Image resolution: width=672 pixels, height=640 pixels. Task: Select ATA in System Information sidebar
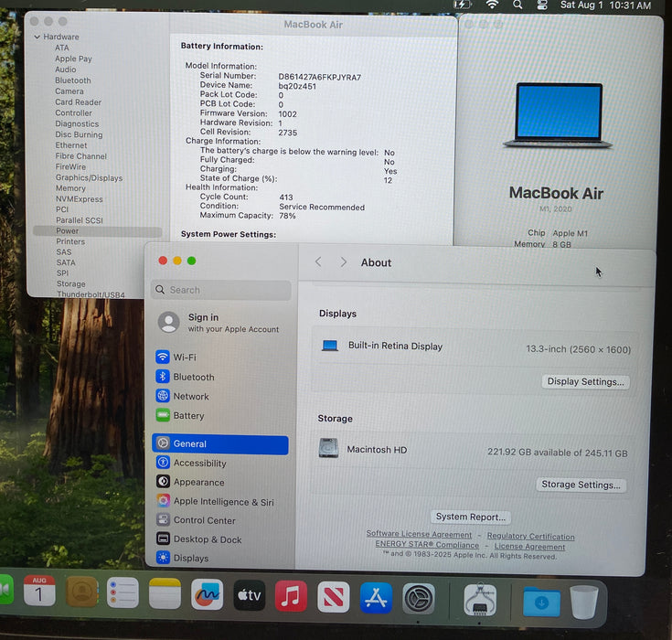pyautogui.click(x=62, y=48)
